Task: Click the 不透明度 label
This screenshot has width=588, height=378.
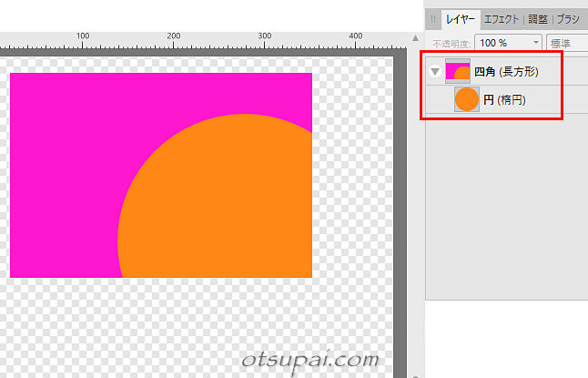Action: click(451, 43)
